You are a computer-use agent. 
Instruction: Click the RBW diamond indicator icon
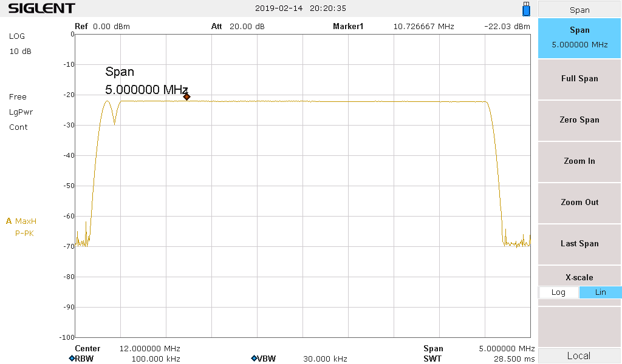pyautogui.click(x=72, y=359)
